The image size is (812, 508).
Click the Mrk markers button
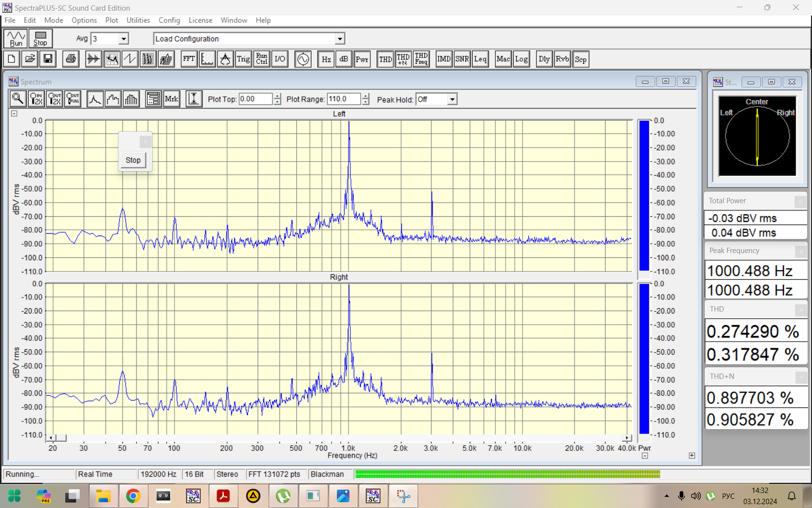[x=172, y=99]
